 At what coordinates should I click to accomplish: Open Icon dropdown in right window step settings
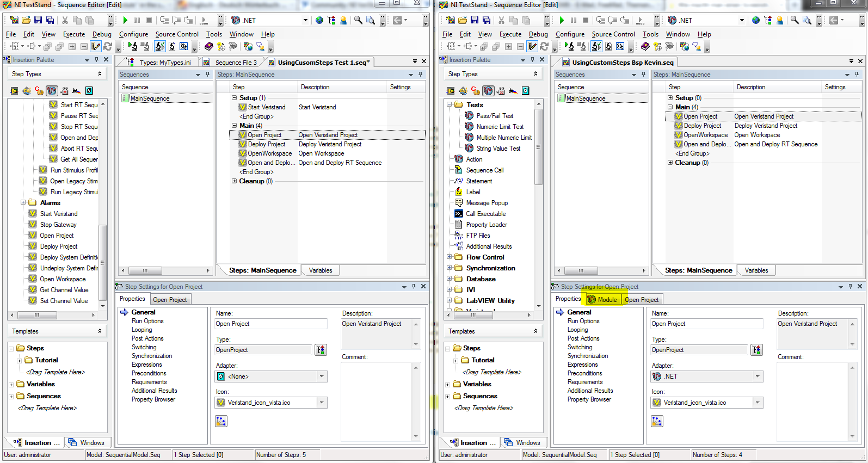[758, 403]
